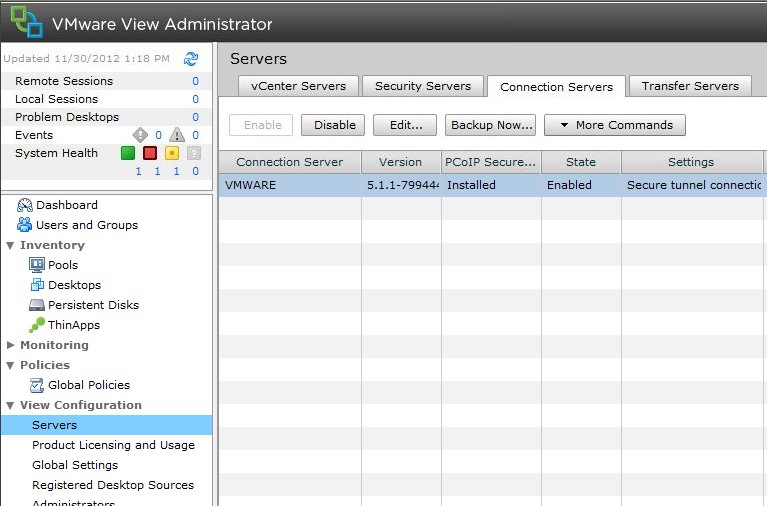
Task: Click the Events warning triangle icon
Action: point(177,135)
